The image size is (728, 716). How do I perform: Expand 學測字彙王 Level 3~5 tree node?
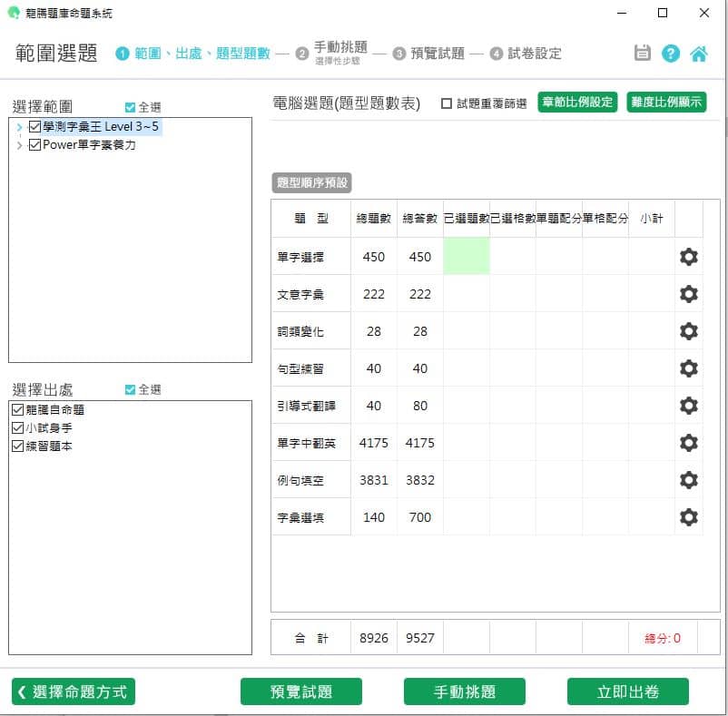19,127
